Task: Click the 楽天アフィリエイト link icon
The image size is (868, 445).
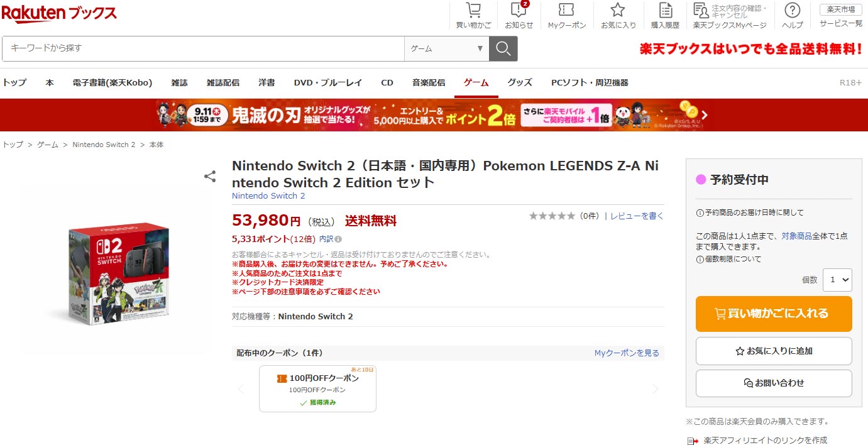Action: click(x=693, y=441)
